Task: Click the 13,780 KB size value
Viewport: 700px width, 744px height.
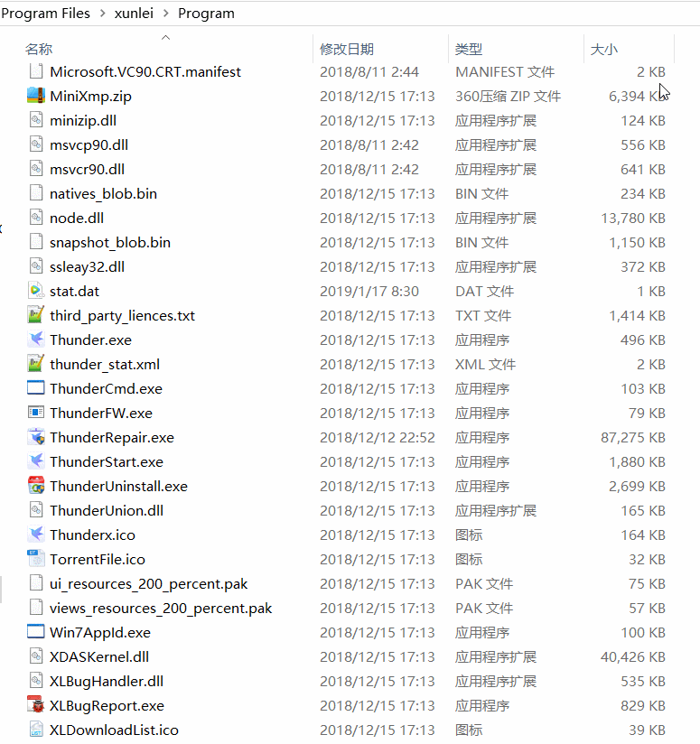Action: point(633,218)
